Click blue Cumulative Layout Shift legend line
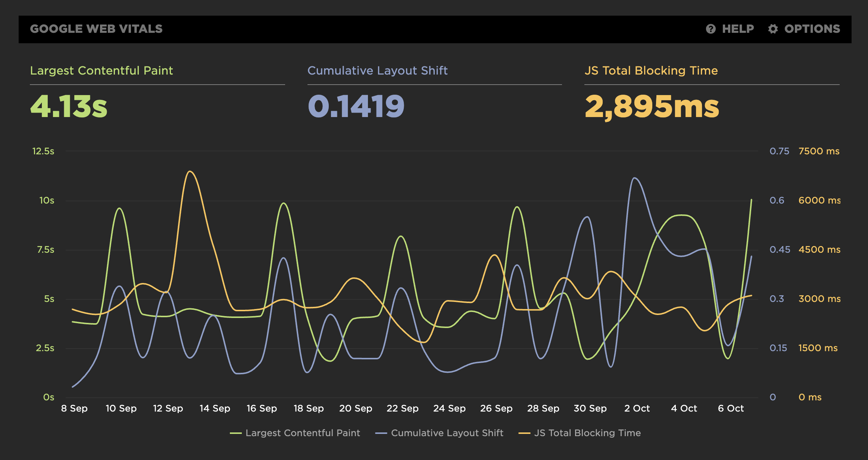 [x=381, y=433]
